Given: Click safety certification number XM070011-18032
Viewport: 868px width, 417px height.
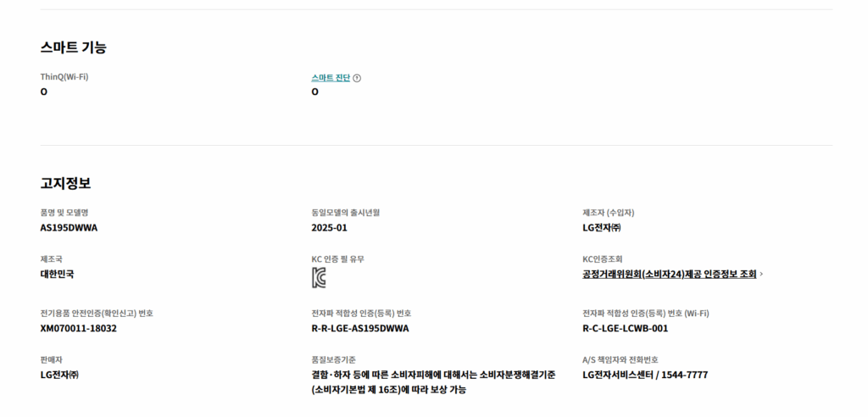Looking at the screenshot, I should coord(78,328).
